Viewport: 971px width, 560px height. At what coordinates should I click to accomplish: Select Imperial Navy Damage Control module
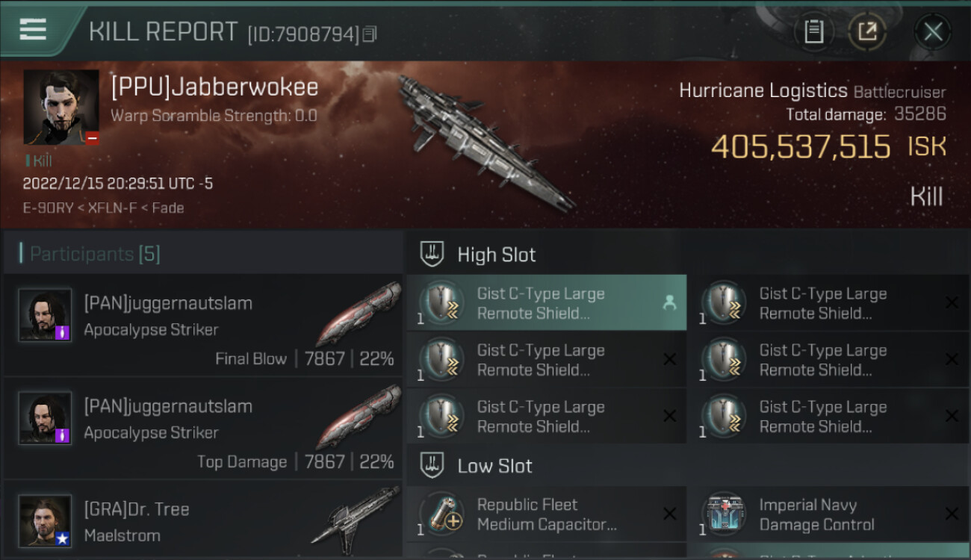pyautogui.click(x=829, y=514)
